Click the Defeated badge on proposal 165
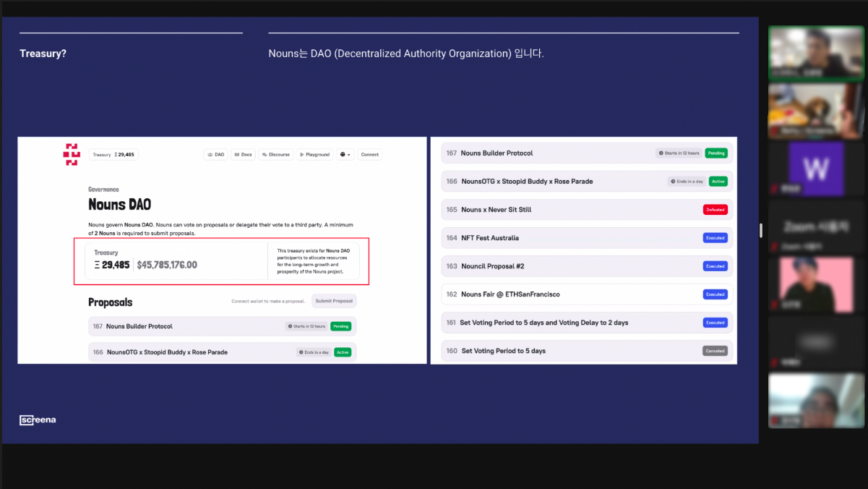Screen dimensions: 868x489 click(x=715, y=210)
